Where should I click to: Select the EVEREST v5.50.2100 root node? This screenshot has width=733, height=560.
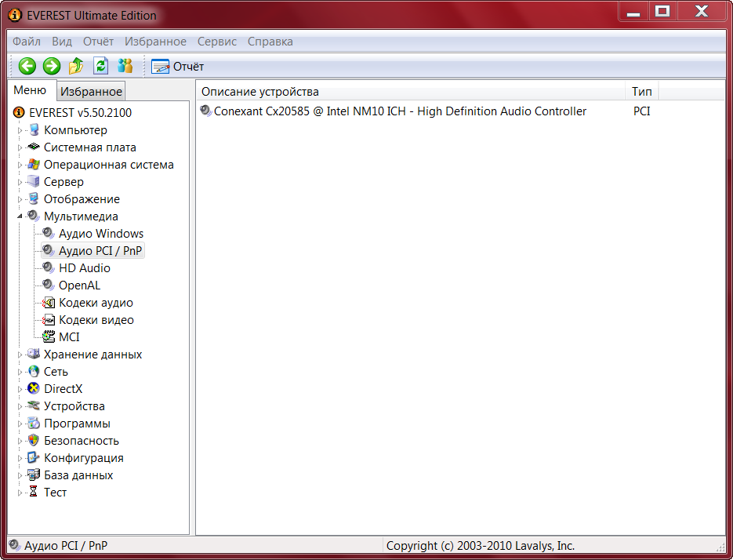pyautogui.click(x=80, y=113)
